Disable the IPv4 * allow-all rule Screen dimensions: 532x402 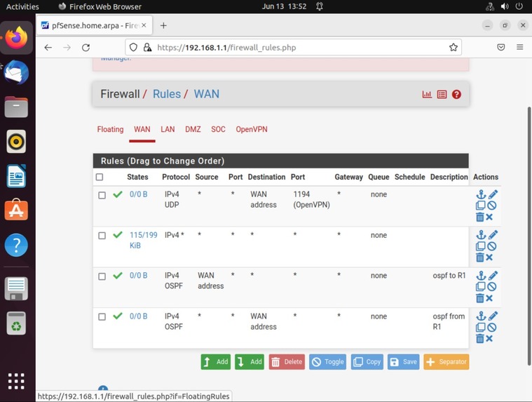pyautogui.click(x=492, y=246)
